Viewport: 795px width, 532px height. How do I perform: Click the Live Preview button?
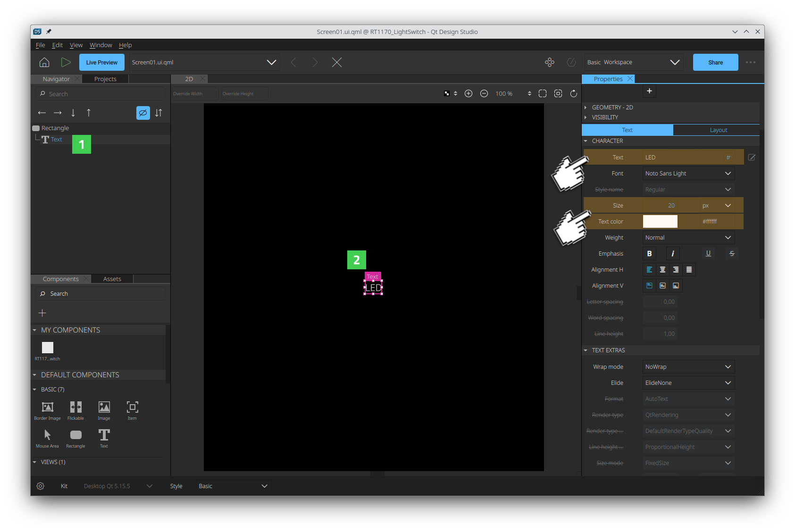pyautogui.click(x=102, y=62)
